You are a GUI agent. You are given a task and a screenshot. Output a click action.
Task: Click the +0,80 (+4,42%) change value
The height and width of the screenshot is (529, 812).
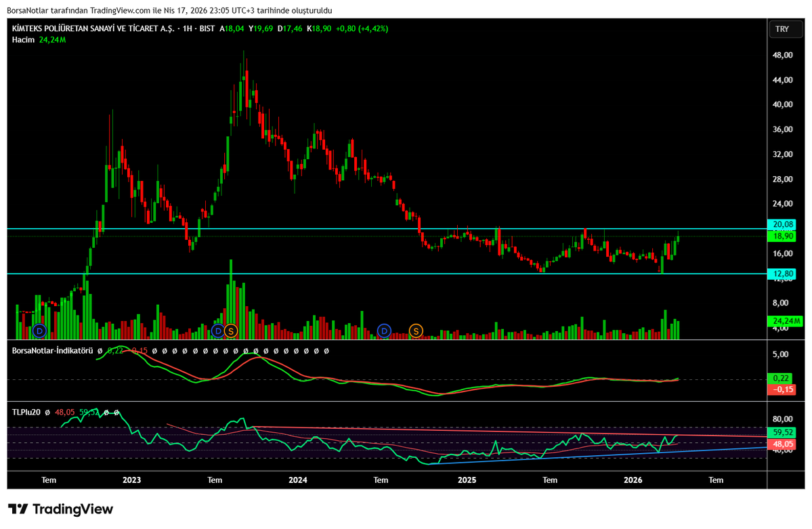362,28
